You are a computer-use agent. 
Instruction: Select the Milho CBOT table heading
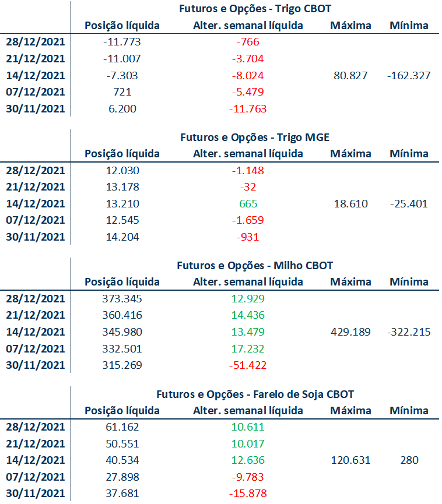click(255, 266)
